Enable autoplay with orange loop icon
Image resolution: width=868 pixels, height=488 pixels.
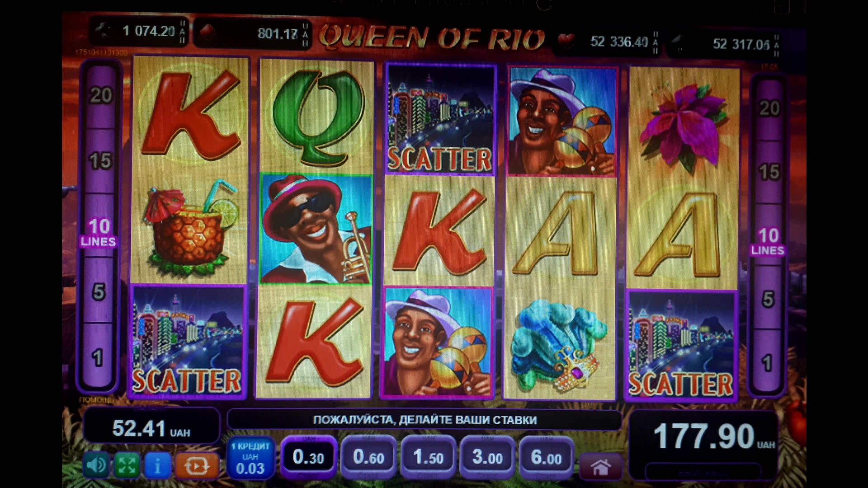(x=197, y=465)
